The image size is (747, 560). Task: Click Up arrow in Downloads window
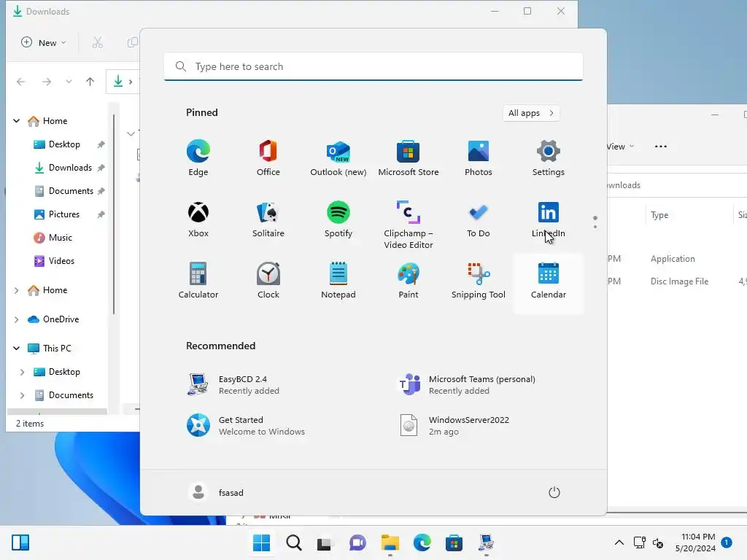[x=90, y=82]
